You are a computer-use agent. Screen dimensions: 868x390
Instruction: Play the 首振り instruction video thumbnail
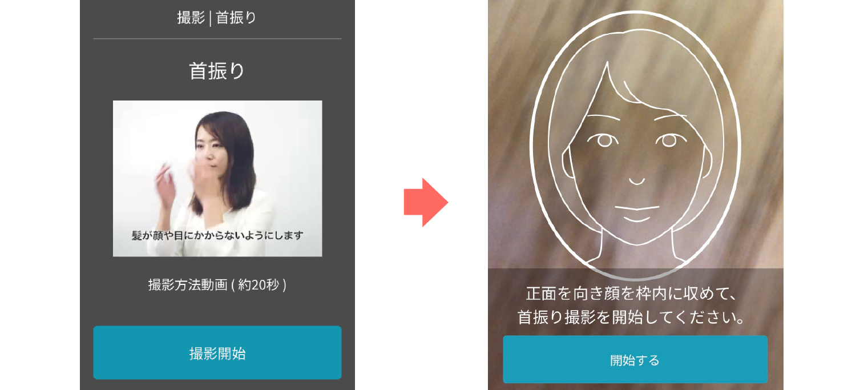click(217, 178)
